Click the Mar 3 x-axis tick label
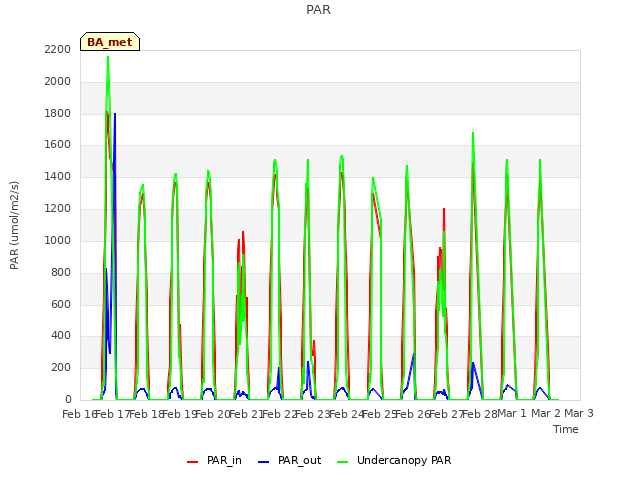Screen dimensions: 640x480 (579, 413)
